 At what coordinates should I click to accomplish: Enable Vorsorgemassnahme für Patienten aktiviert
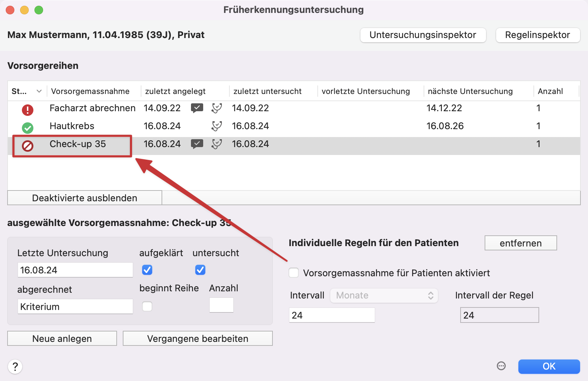[294, 273]
